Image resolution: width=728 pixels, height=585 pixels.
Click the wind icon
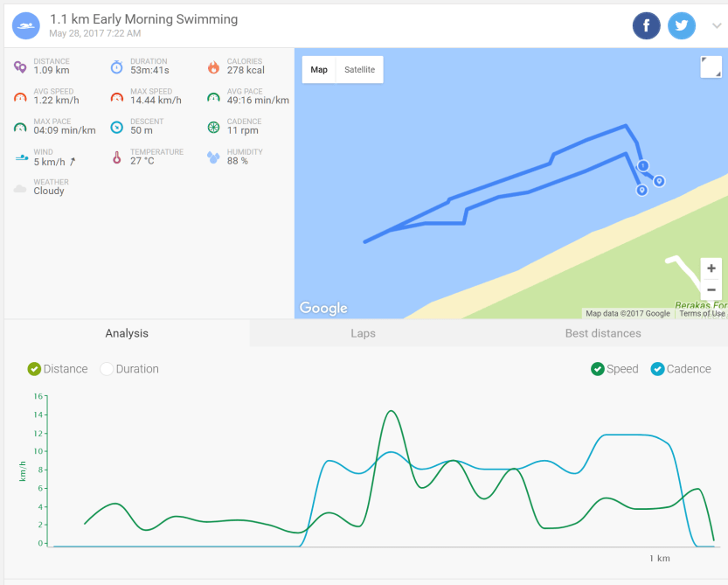click(20, 157)
